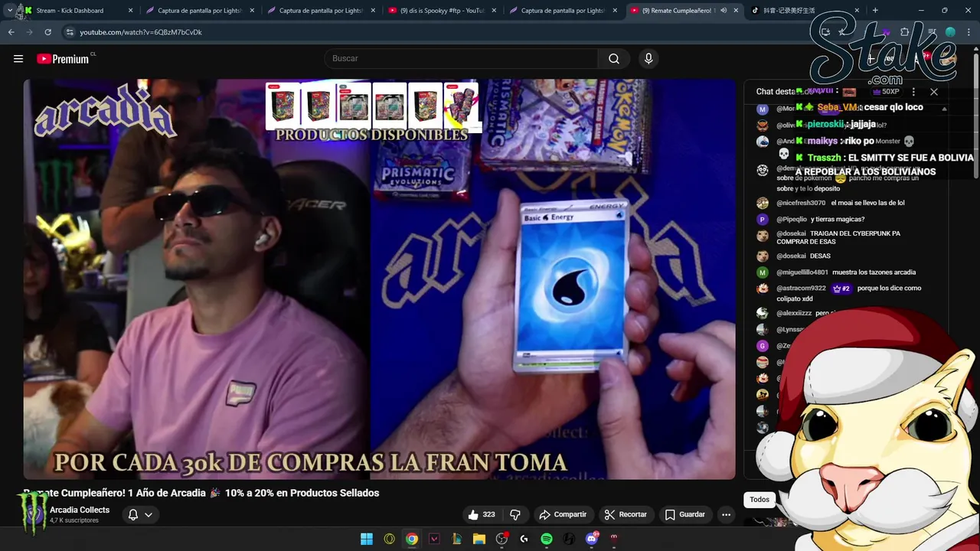980x551 pixels.
Task: Open a new browser tab
Action: tap(875, 11)
